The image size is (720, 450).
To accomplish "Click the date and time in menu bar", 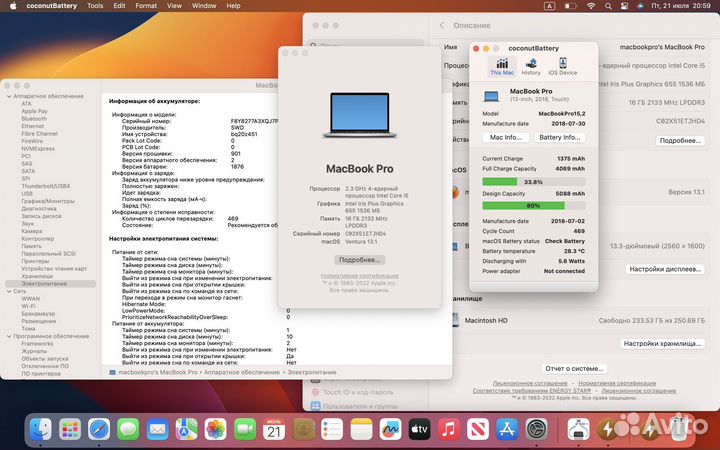I will click(681, 6).
